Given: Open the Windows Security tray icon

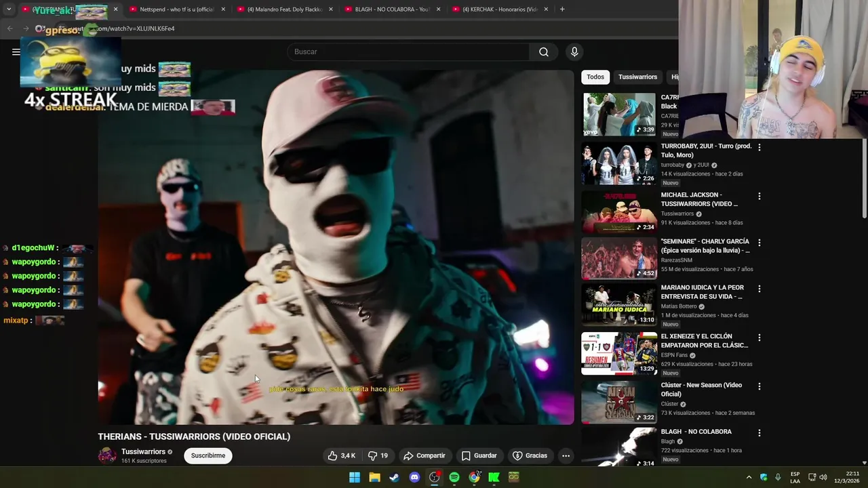Looking at the screenshot, I should [764, 477].
